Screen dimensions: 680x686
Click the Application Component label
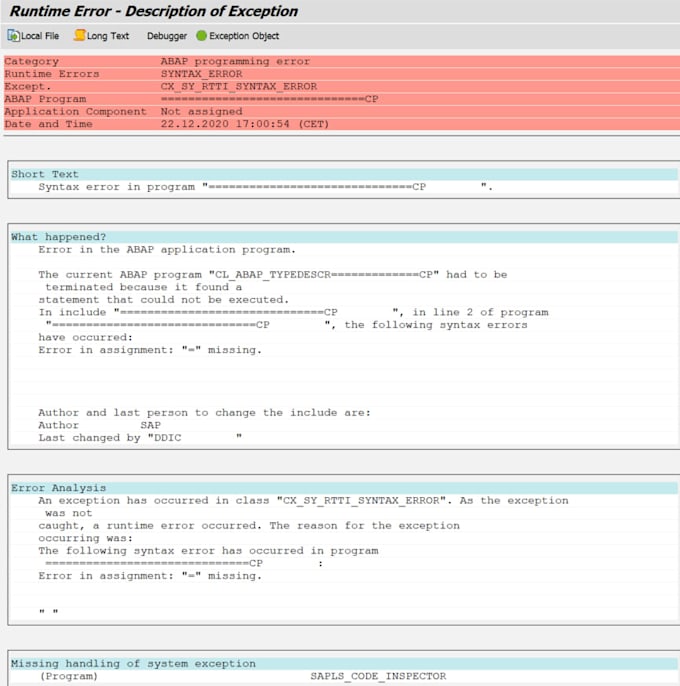pyautogui.click(x=76, y=112)
